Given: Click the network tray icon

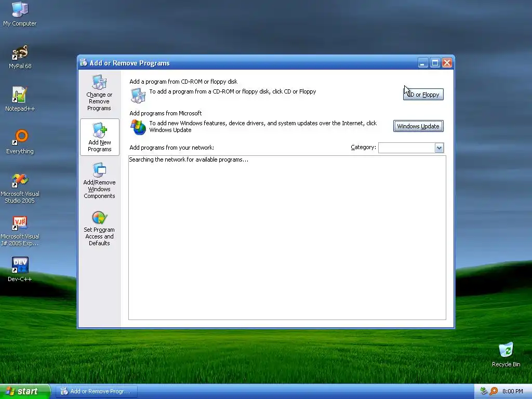Looking at the screenshot, I should point(484,391).
